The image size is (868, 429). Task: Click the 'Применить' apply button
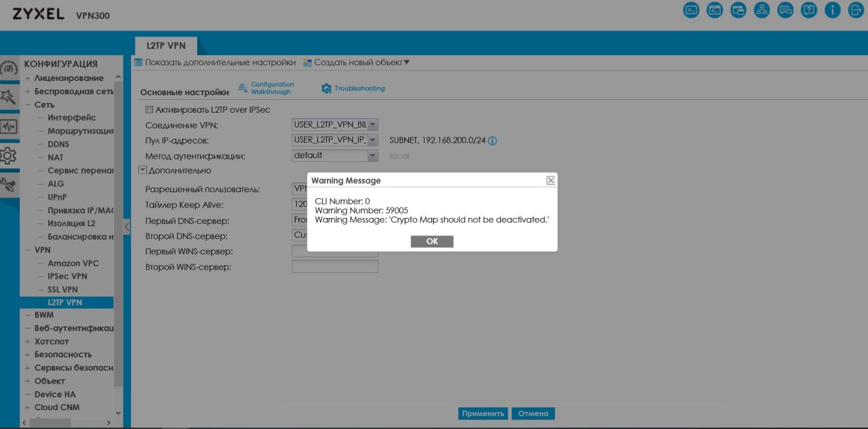point(483,413)
